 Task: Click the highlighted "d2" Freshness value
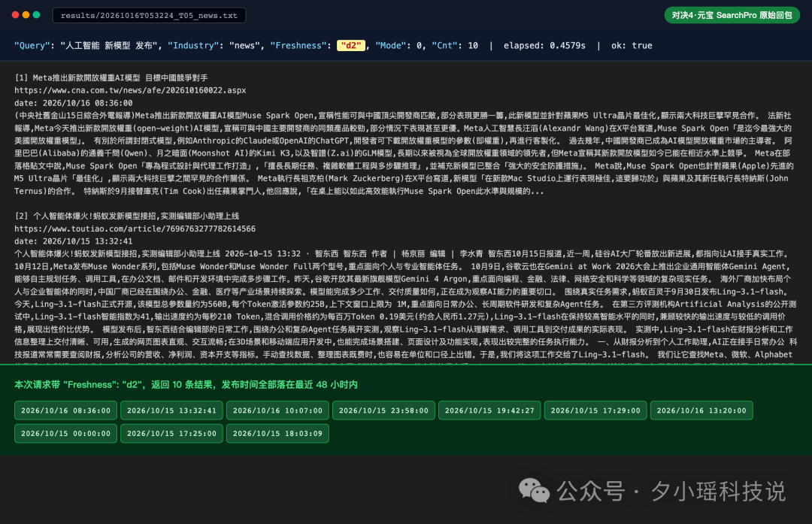(351, 46)
